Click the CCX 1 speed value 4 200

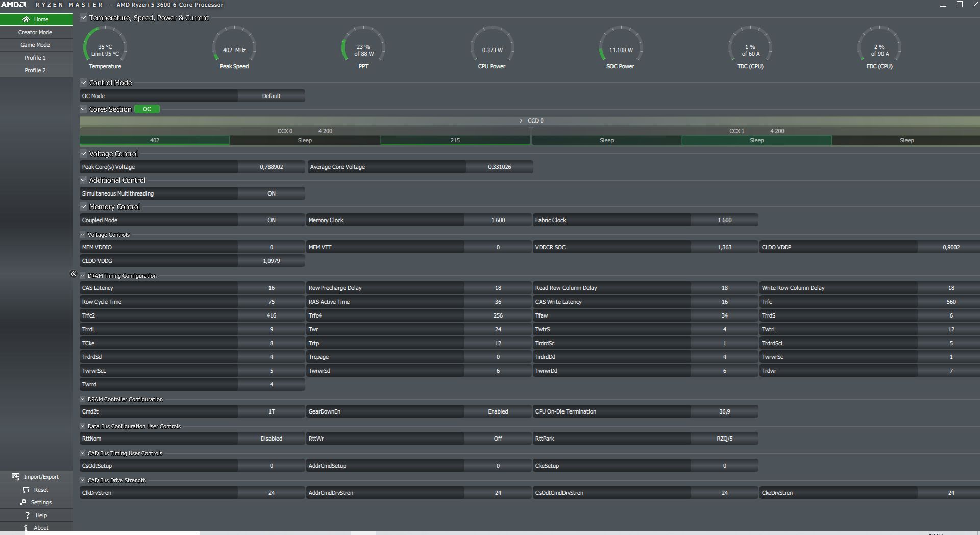click(777, 131)
